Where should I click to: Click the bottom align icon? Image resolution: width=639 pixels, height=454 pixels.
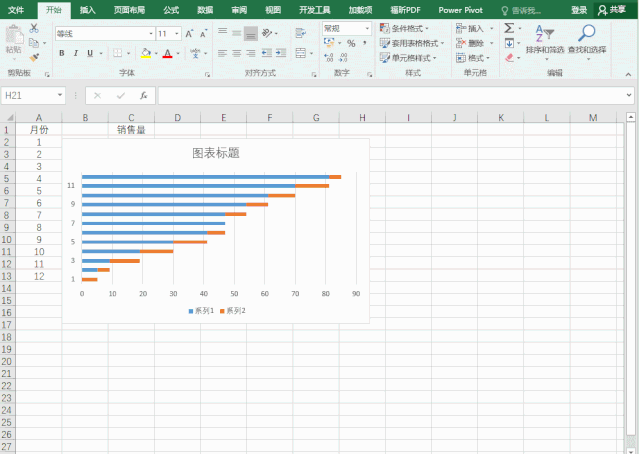click(251, 34)
